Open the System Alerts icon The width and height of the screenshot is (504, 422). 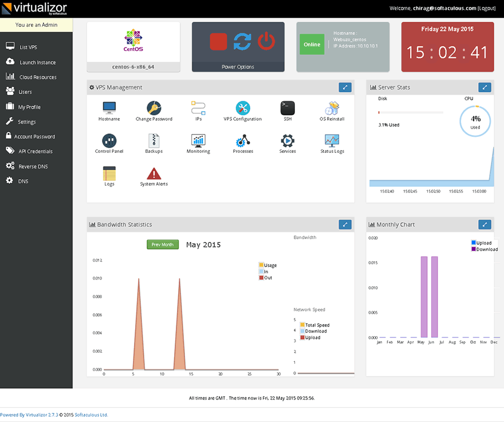tap(153, 173)
